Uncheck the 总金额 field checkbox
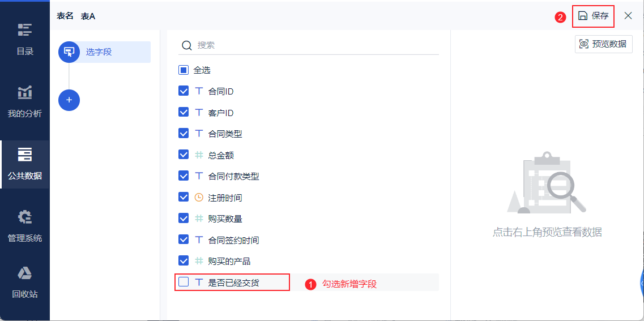The image size is (644, 321). click(x=184, y=155)
